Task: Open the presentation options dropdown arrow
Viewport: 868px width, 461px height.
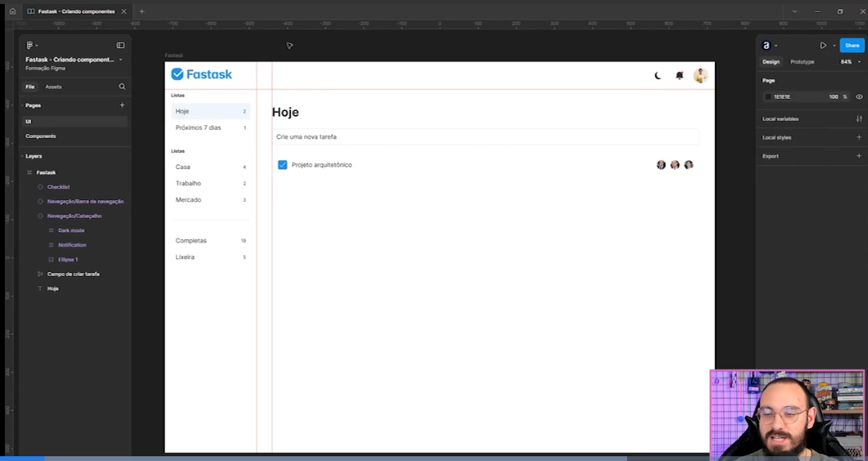Action: (834, 45)
